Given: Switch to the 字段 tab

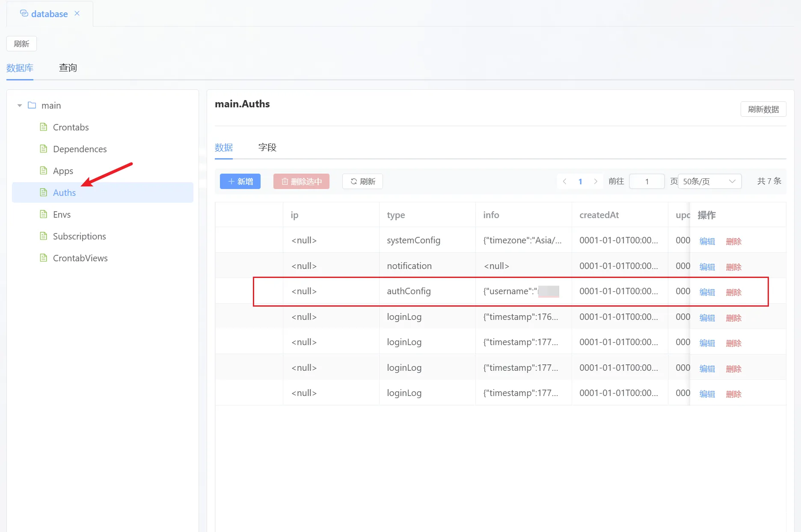Looking at the screenshot, I should click(x=267, y=148).
